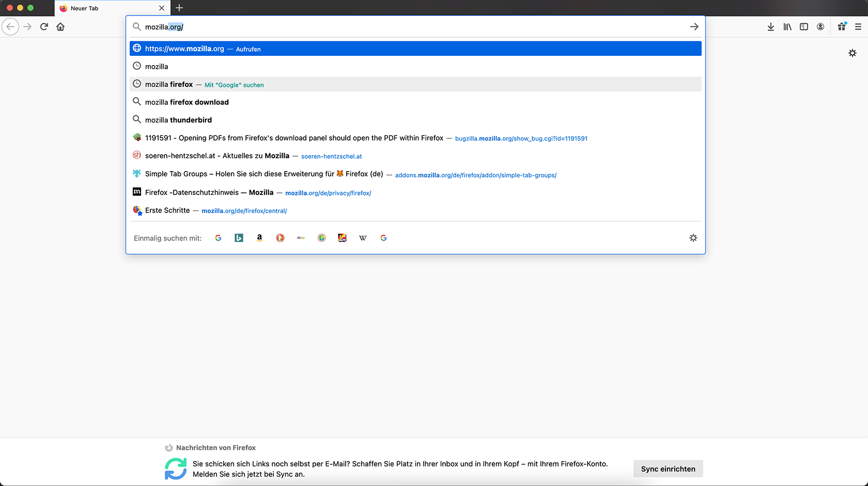Select the 'mozilla' history suggestion
Viewport: 868px width, 486px height.
coord(415,66)
